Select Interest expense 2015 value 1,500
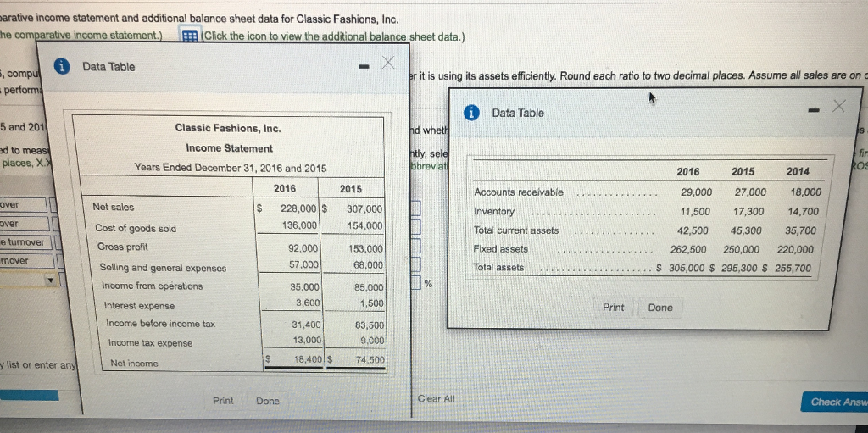Image resolution: width=868 pixels, height=433 pixels. pos(371,303)
